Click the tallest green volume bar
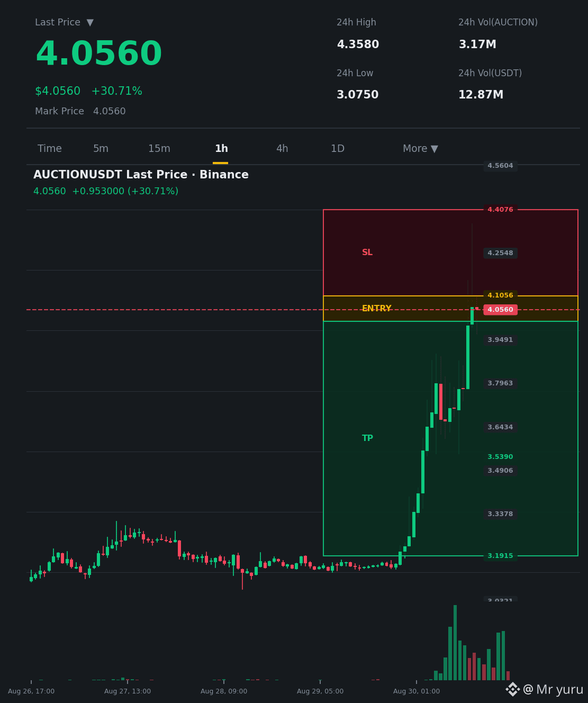This screenshot has width=588, height=703. tap(455, 643)
